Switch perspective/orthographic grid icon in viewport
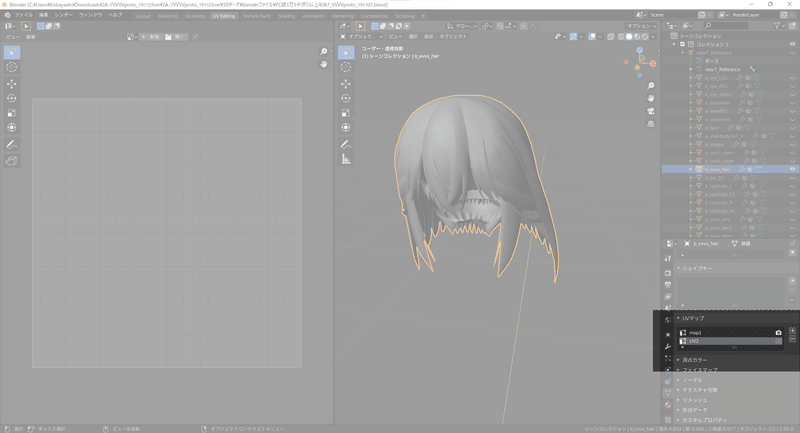 [651, 124]
